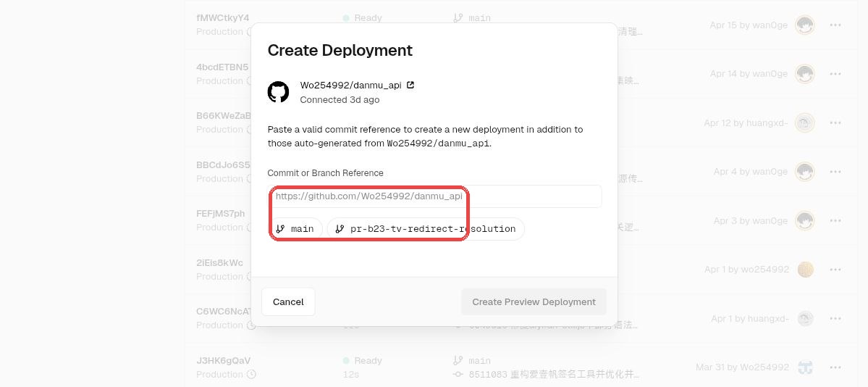Open deployment 2iEis8kWc
Viewport: 868px width, 387px height.
[219, 263]
